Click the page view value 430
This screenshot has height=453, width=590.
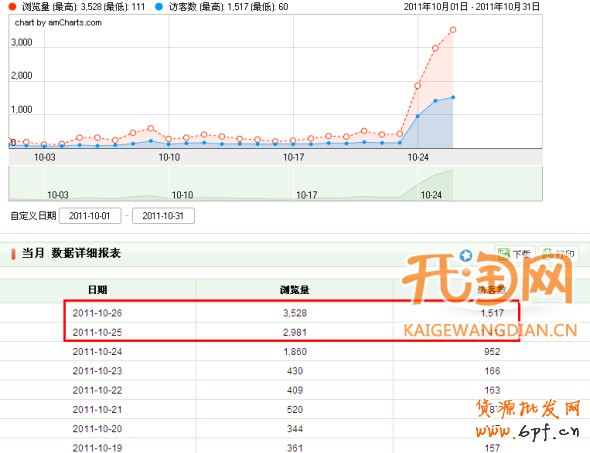295,371
